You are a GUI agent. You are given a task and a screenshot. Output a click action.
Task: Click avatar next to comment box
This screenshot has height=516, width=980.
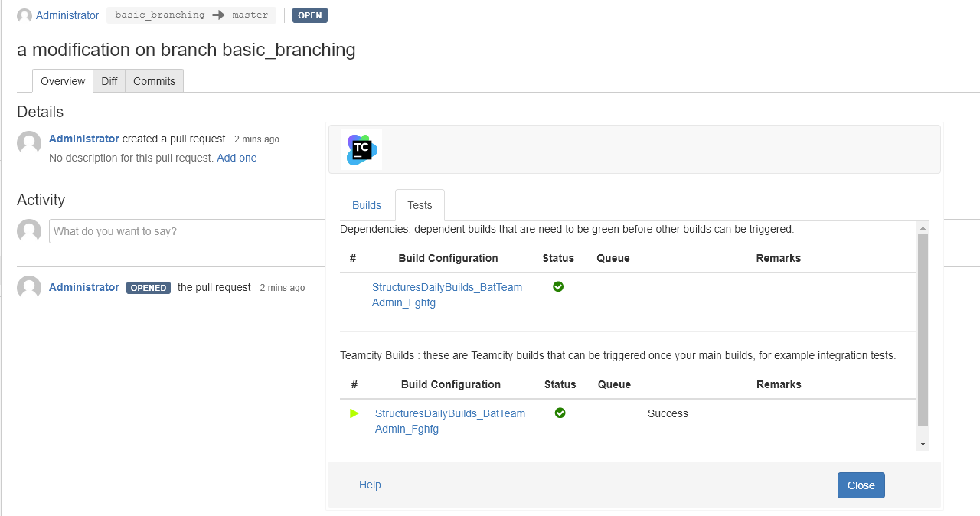tap(29, 231)
